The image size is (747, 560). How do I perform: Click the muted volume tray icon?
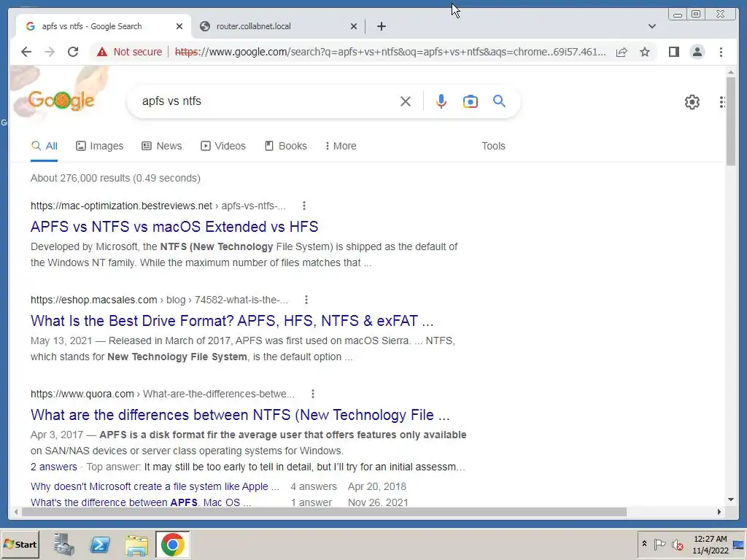(677, 544)
